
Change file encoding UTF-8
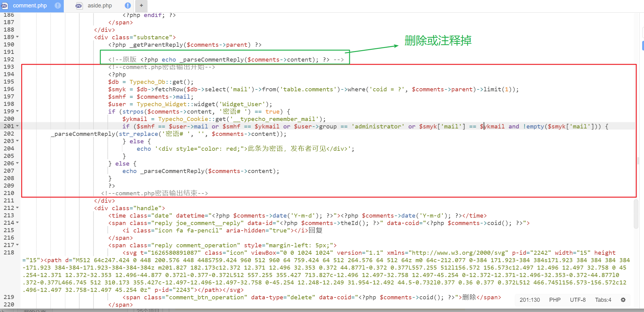578,300
